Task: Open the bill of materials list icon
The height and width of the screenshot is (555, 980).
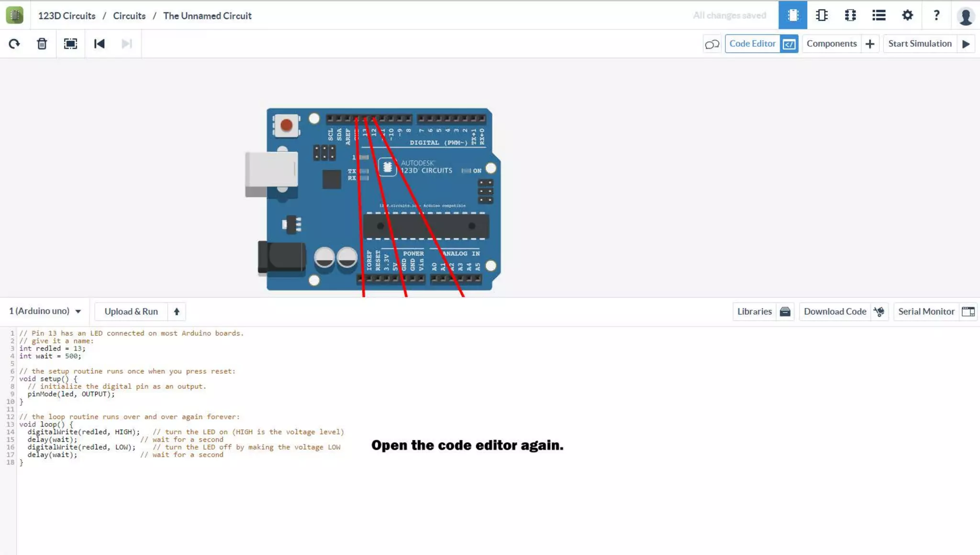Action: coord(879,15)
